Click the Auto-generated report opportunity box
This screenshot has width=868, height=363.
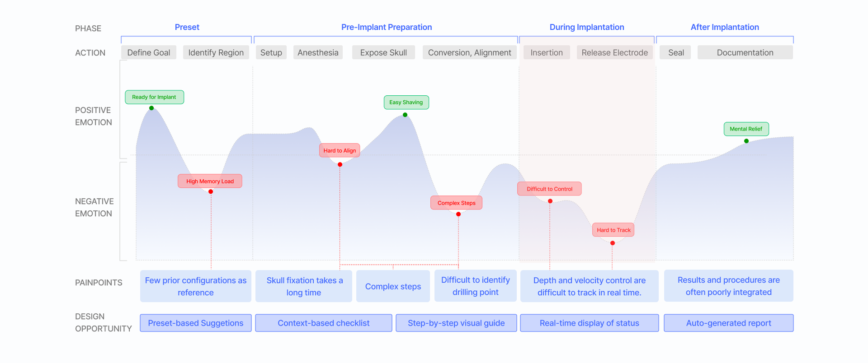tap(728, 323)
